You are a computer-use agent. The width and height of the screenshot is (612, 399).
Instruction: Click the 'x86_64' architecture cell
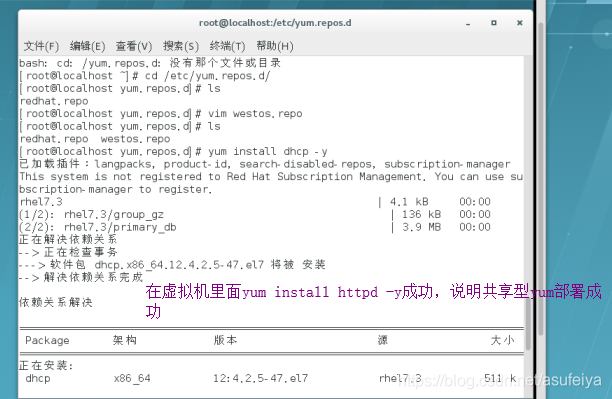click(132, 378)
